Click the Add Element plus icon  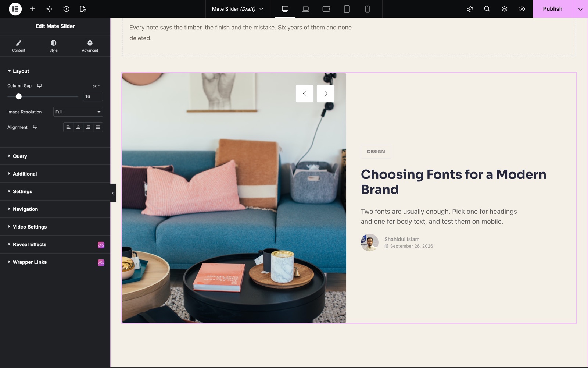tap(32, 9)
